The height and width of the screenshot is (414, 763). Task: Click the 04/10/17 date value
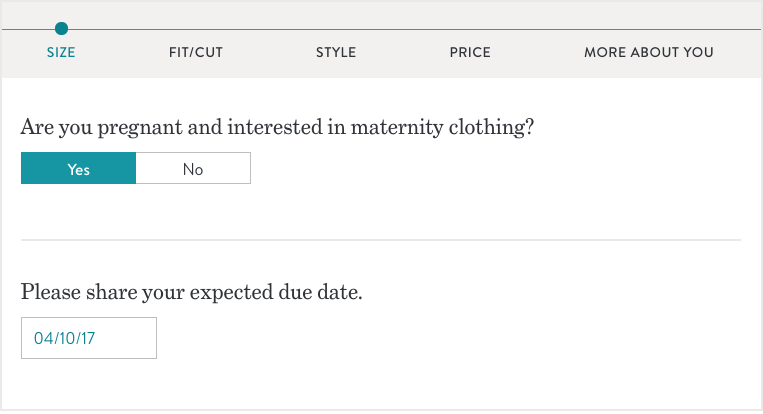click(x=65, y=338)
